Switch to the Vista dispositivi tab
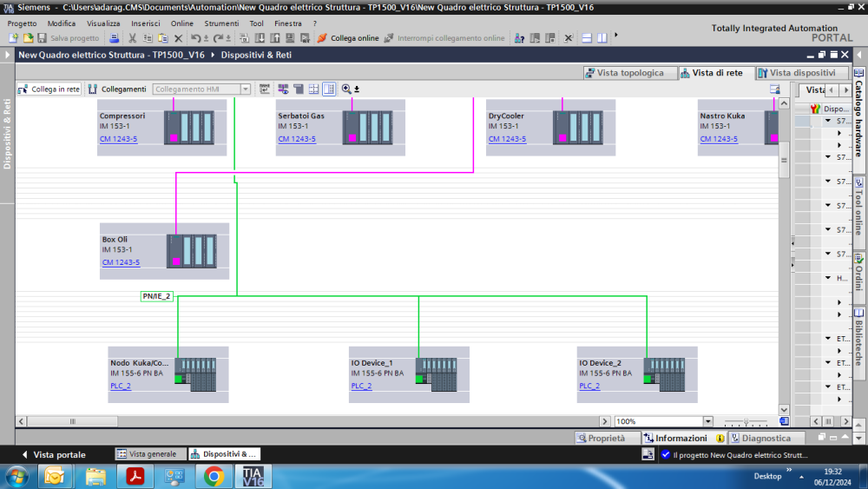The height and width of the screenshot is (489, 868). [x=802, y=73]
